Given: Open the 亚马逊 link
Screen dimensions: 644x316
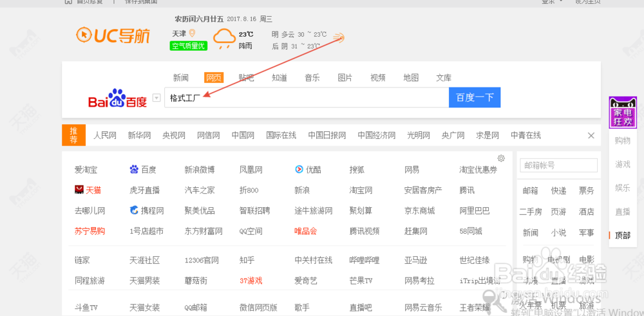Looking at the screenshot, I should coord(415,260).
